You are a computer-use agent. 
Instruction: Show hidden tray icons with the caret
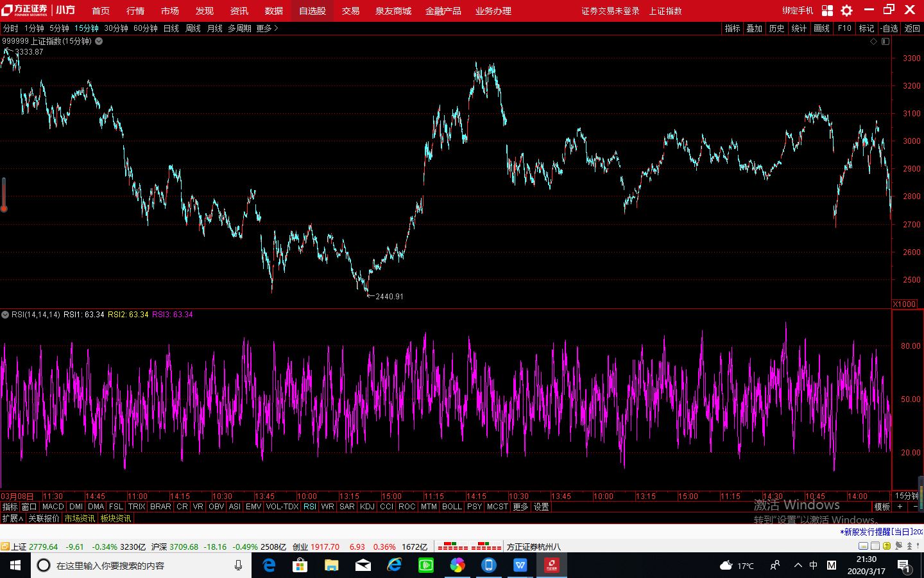pos(798,565)
